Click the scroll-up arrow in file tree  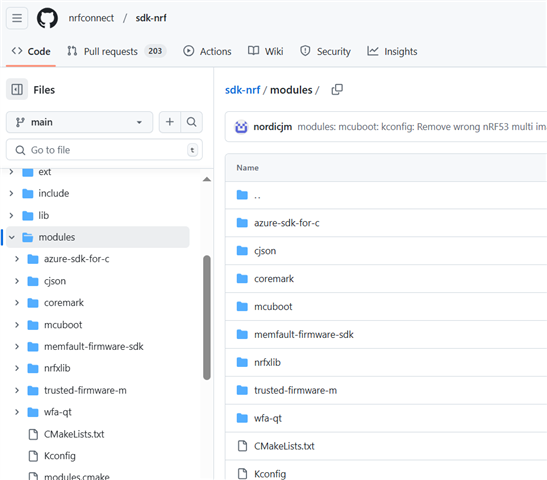pos(207,179)
